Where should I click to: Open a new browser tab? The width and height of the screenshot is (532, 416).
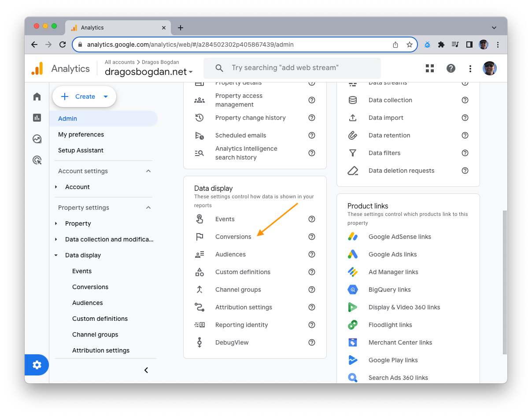click(x=181, y=28)
